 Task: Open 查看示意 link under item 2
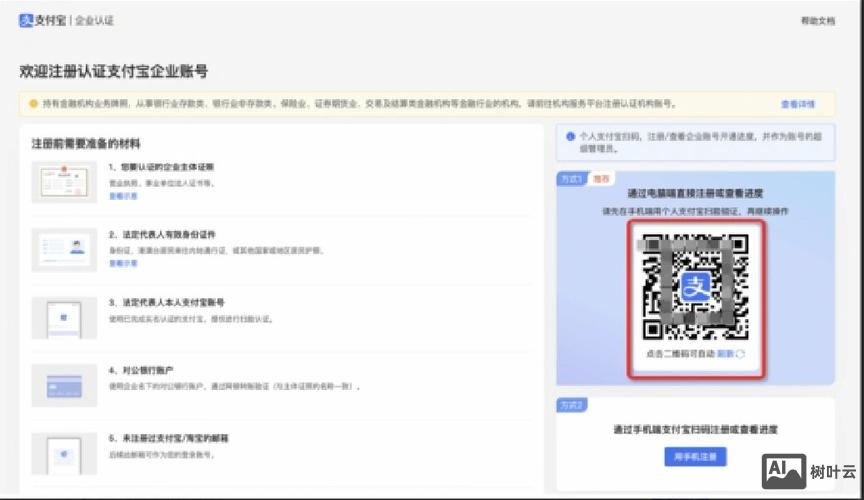(x=123, y=264)
